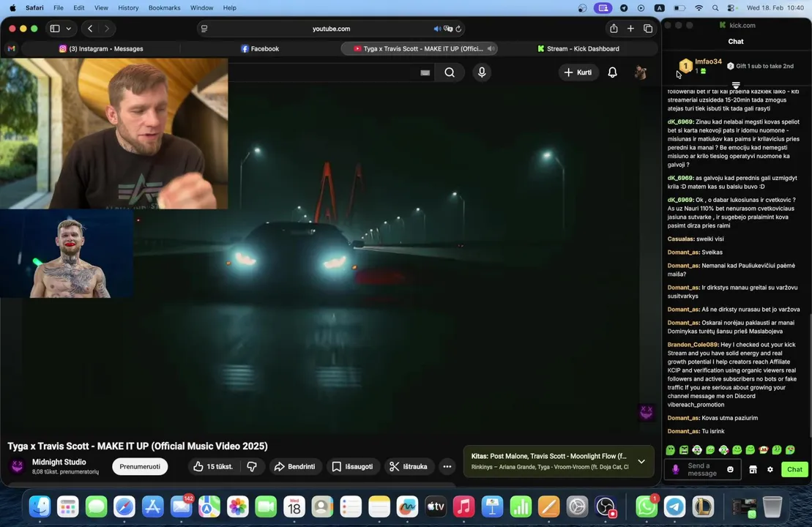This screenshot has height=527, width=812.
Task: Open the Safari menu in the menu bar
Action: [x=34, y=8]
